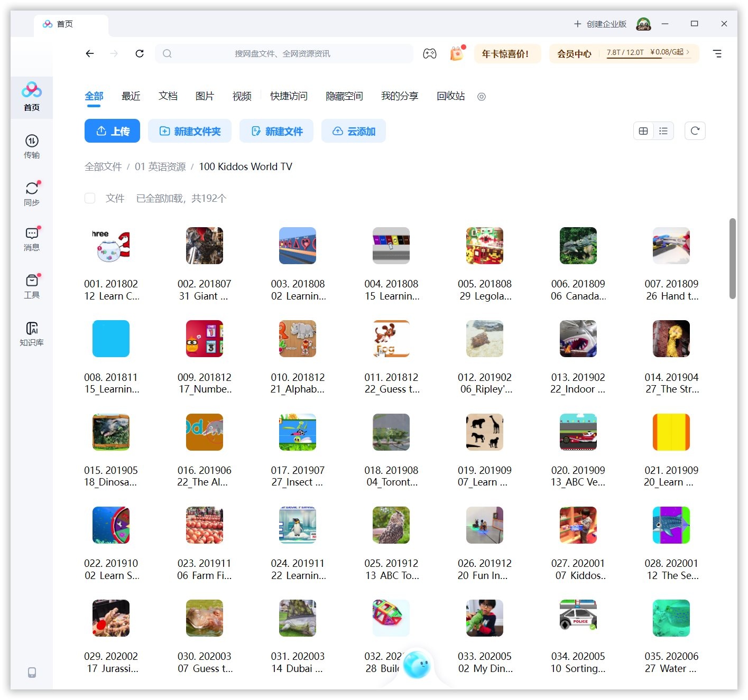Image resolution: width=748 pixels, height=700 pixels.
Task: Expand storage details via 7.8T/12.0T arrow
Action: [688, 53]
